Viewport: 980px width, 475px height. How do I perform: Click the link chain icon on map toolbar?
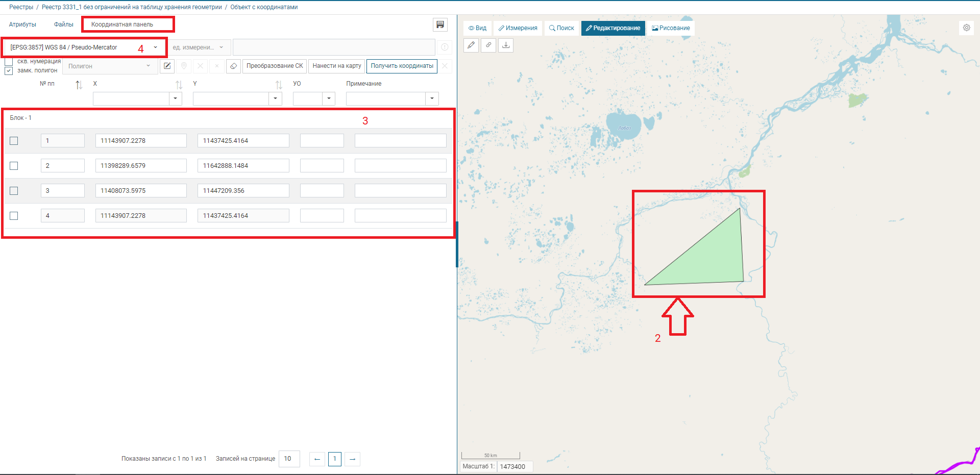488,45
